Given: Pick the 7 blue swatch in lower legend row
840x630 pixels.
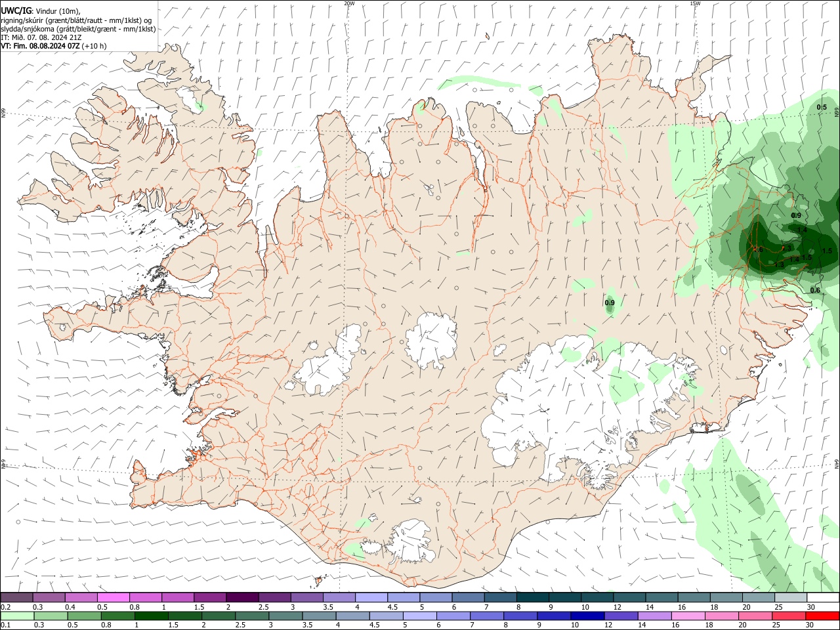Looking at the screenshot, I should (x=486, y=616).
